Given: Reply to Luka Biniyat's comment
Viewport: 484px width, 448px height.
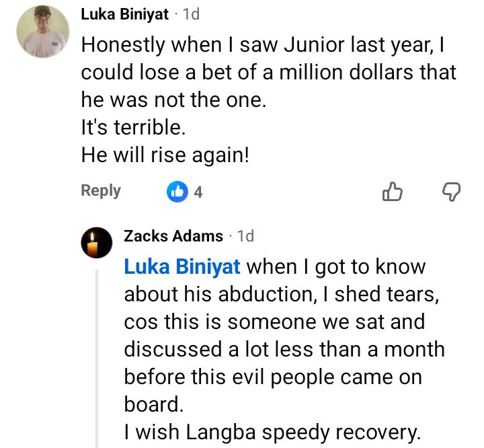Looking at the screenshot, I should pos(101,191).
